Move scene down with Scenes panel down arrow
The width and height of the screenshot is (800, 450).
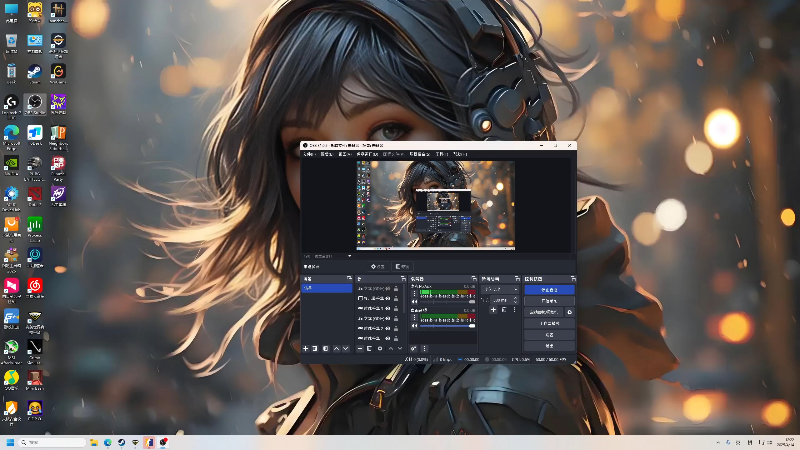345,348
